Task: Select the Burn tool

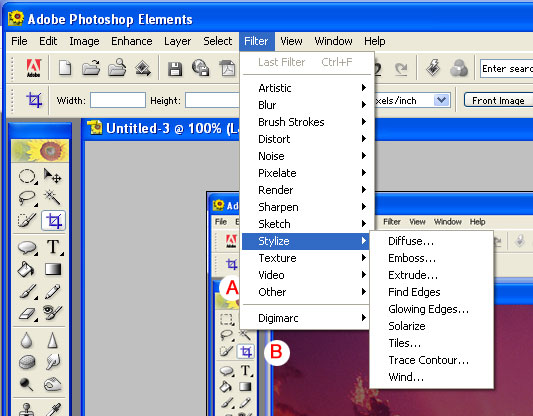Action: click(x=53, y=384)
